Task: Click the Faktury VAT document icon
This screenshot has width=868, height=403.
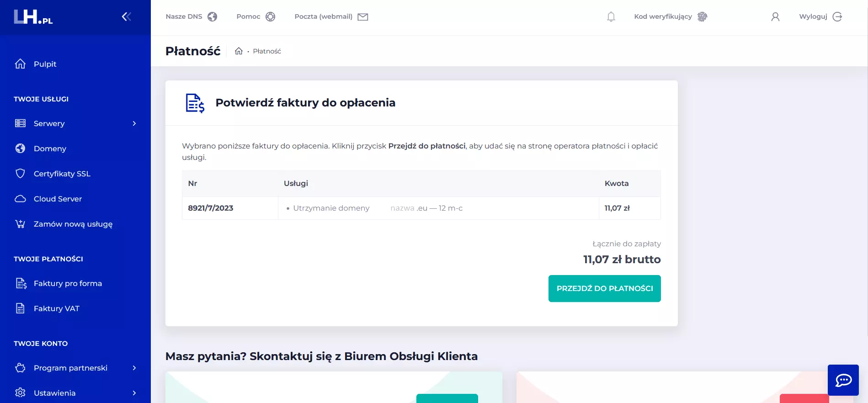Action: (x=20, y=308)
